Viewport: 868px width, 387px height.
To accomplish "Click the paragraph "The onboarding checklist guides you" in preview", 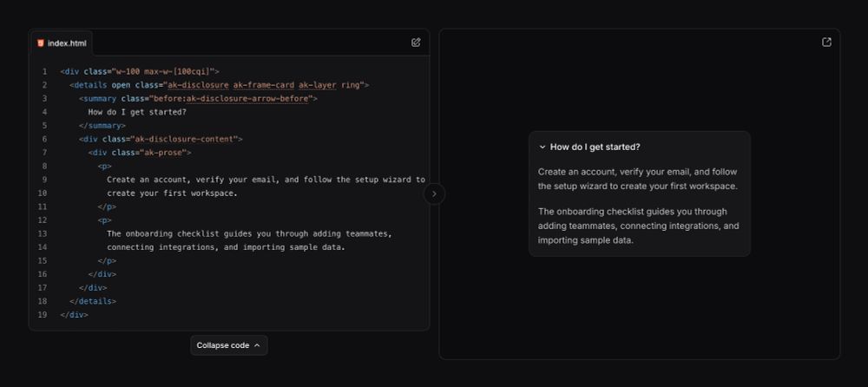I will (638, 226).
